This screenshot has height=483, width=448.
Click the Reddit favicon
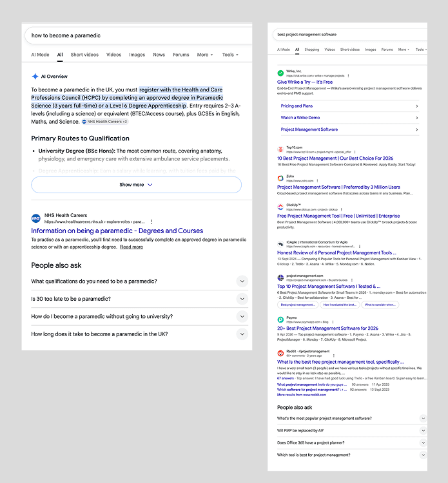point(280,353)
